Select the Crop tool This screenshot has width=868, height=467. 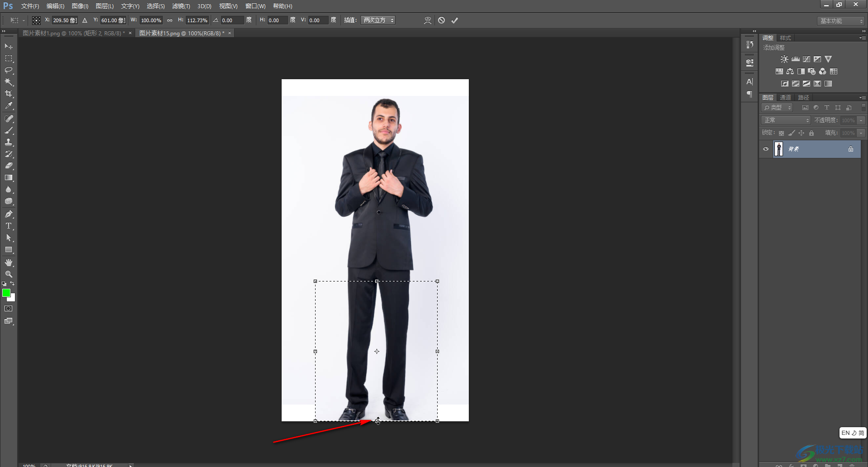pyautogui.click(x=9, y=94)
